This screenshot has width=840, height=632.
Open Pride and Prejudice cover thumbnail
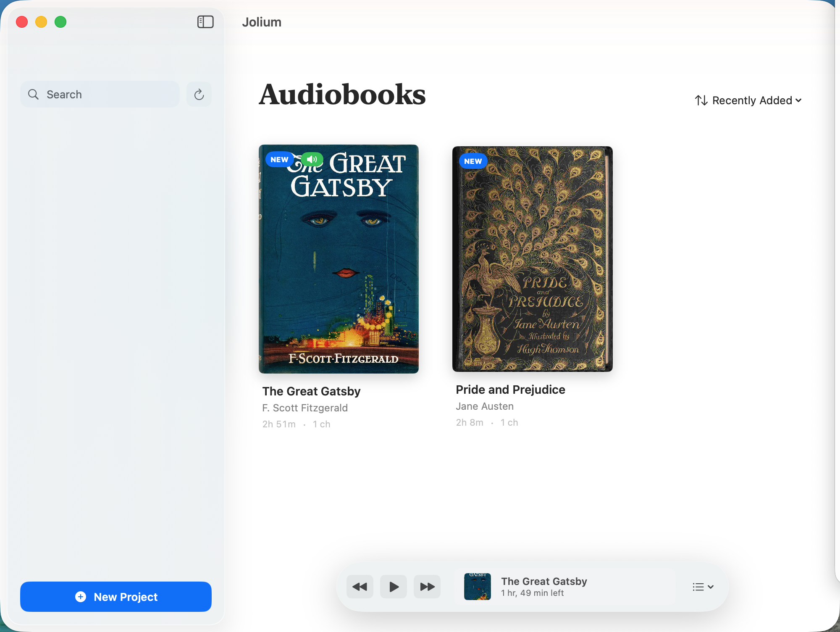click(x=532, y=259)
